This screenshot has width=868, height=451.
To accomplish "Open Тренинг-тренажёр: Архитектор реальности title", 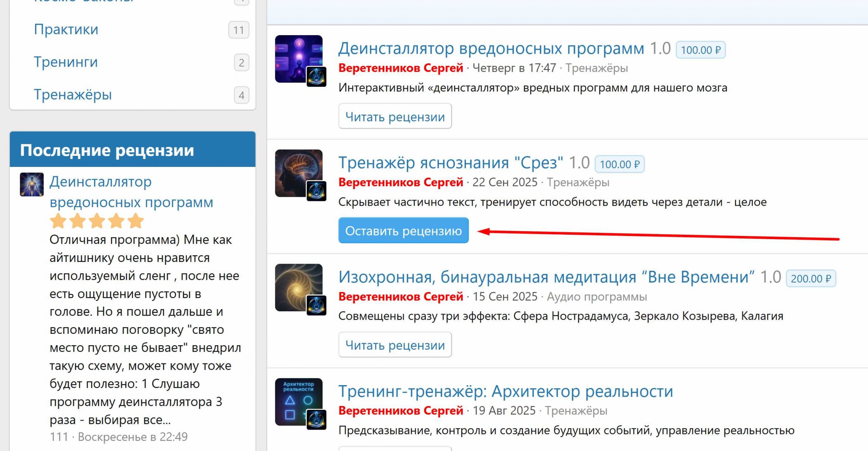I will pos(505,391).
